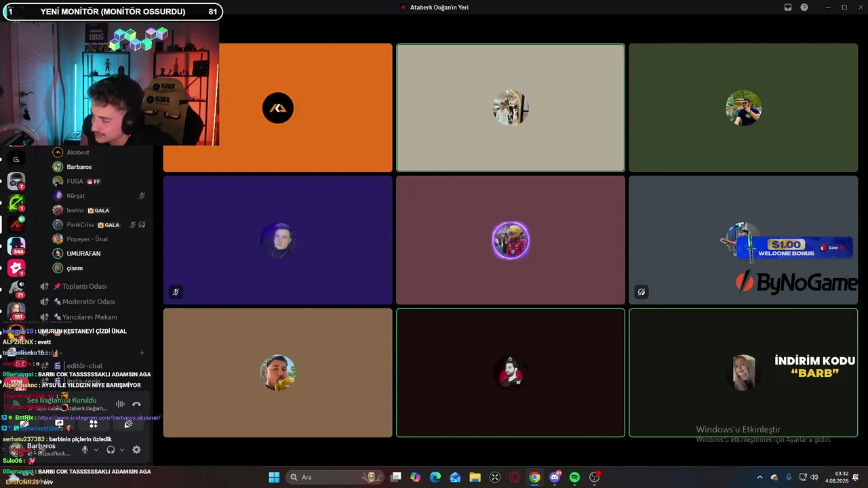
Task: Open Outlook from the taskbar
Action: tap(455, 477)
